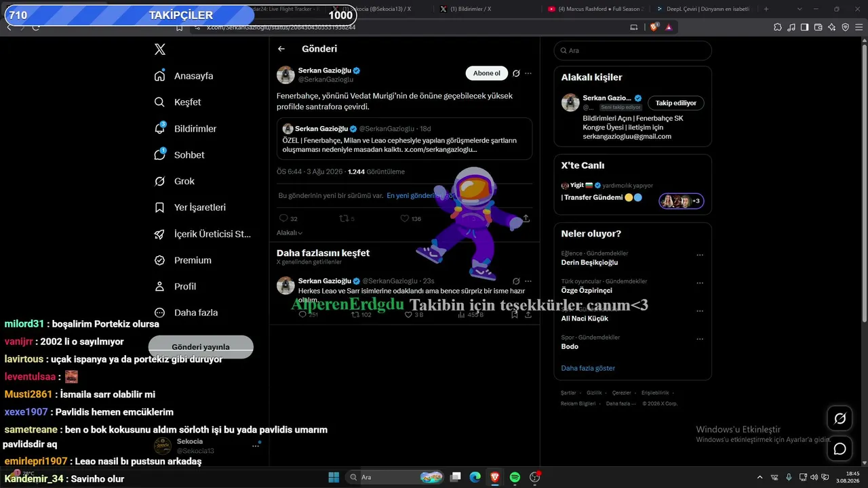The height and width of the screenshot is (488, 868).
Task: Open the 'Reklam Bilgileri' footer link
Action: (x=578, y=404)
